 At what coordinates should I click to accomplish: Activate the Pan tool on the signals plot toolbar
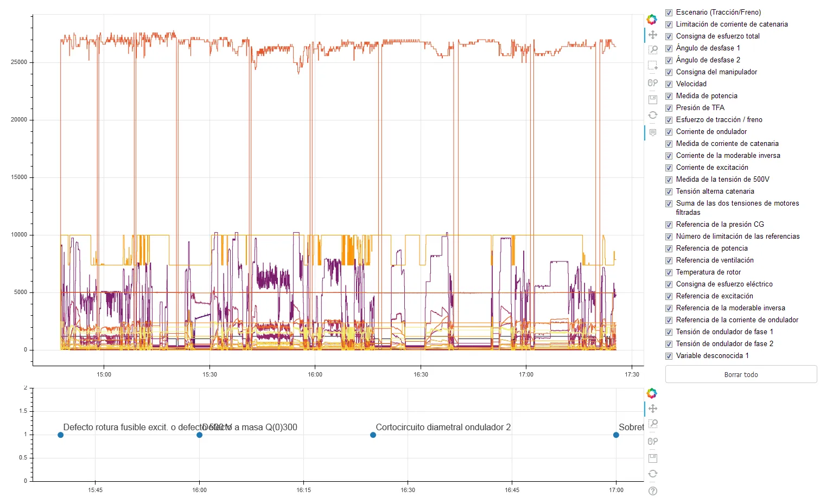pos(653,35)
